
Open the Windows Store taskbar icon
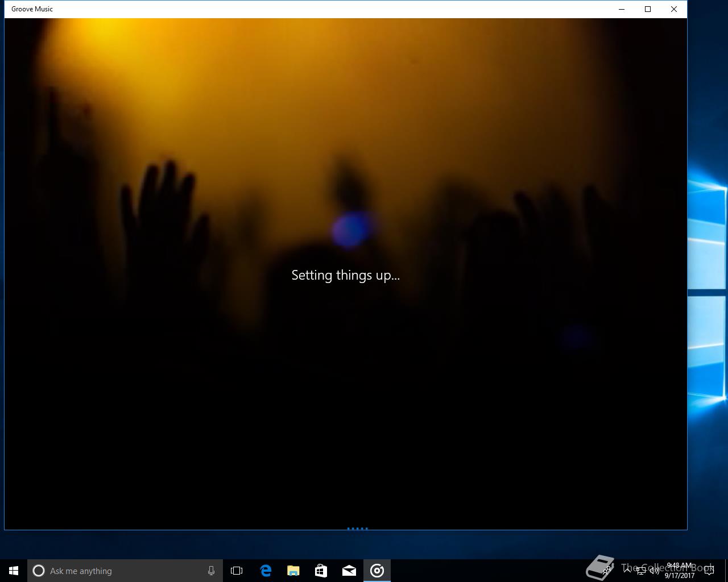[x=321, y=571]
